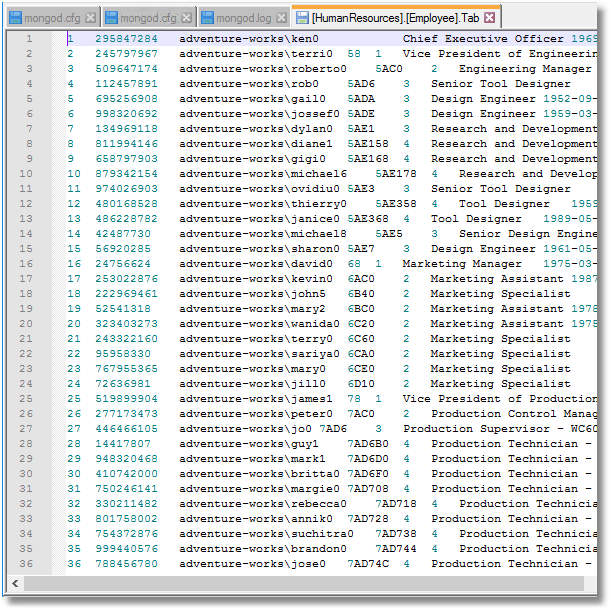Image resolution: width=611 pixels, height=611 pixels.
Task: Click adventure-works\rob0 login text
Action: (249, 84)
